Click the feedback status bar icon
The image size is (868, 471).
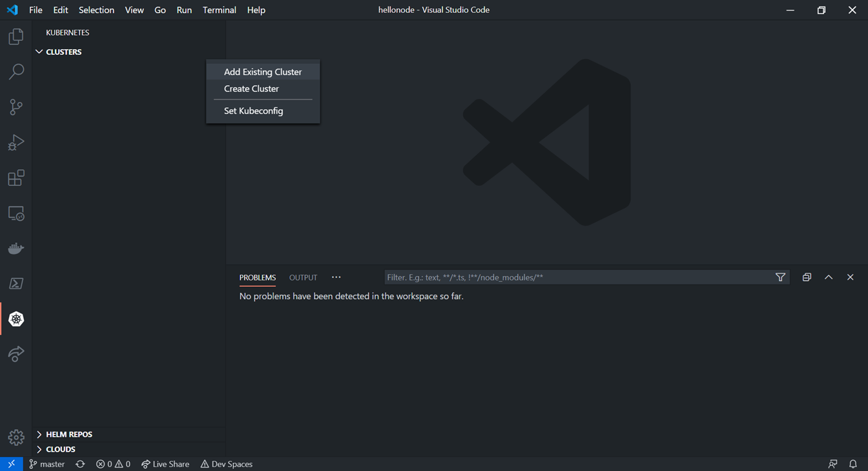(833, 464)
